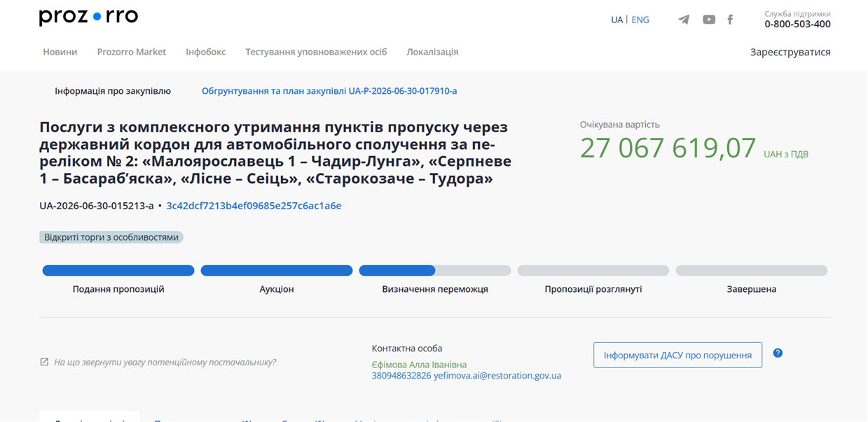Click the hash 3c42dcf7213b4ef09685e257c6ac1a6e link
The height and width of the screenshot is (422, 868).
pos(254,206)
